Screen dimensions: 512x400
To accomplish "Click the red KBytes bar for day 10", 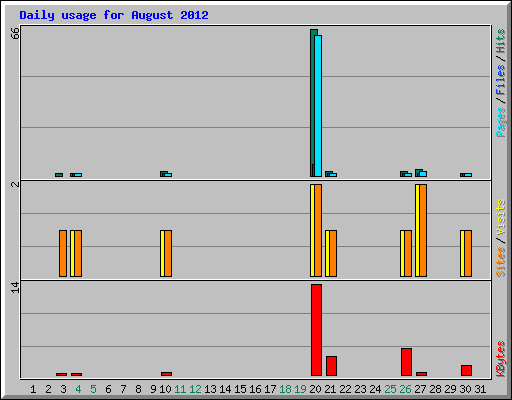I will point(166,374).
